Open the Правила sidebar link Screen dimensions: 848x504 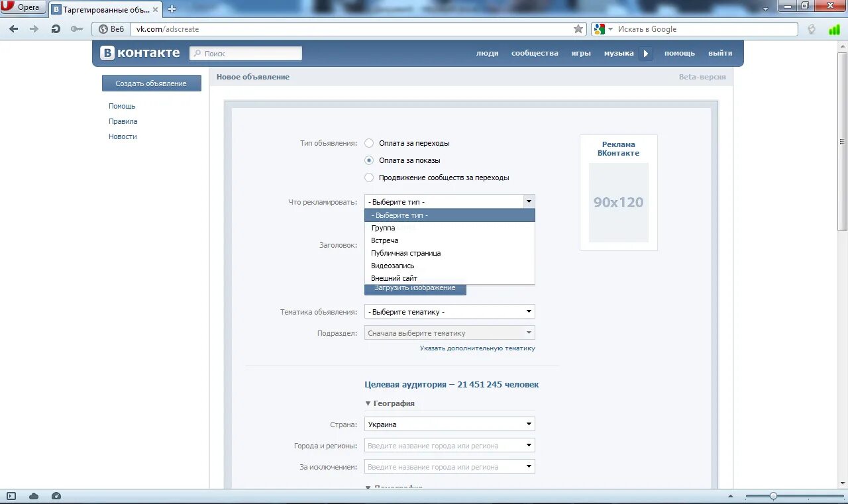[123, 121]
